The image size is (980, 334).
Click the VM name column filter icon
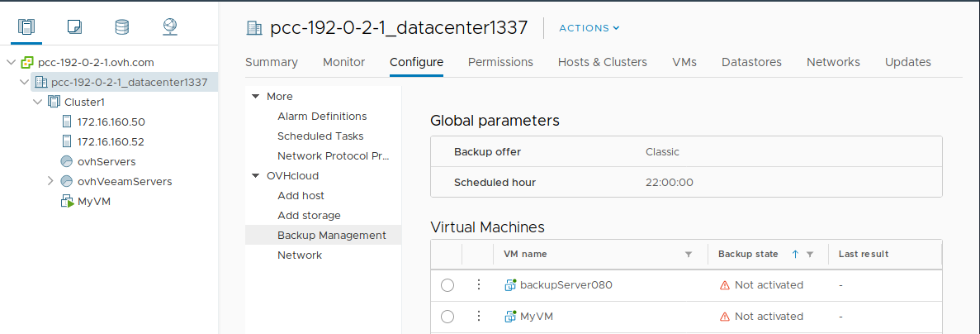[x=689, y=255]
